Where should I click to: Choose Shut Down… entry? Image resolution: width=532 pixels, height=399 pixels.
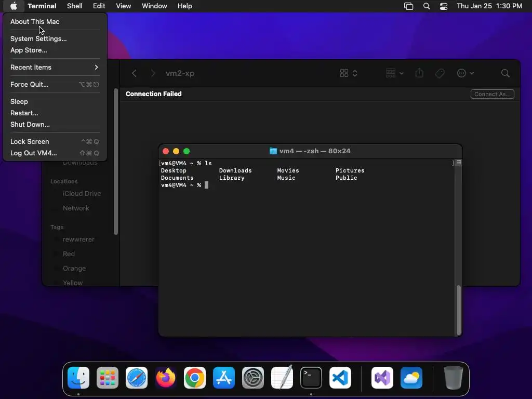click(55, 125)
